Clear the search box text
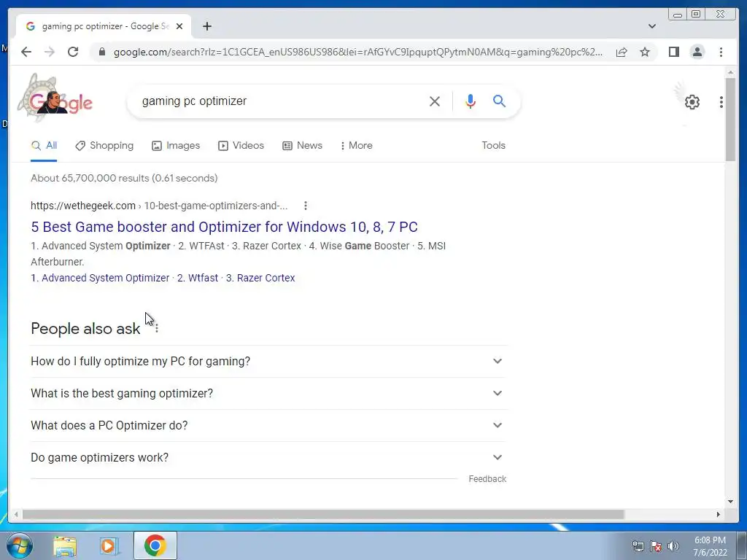This screenshot has width=747, height=560. click(x=434, y=101)
